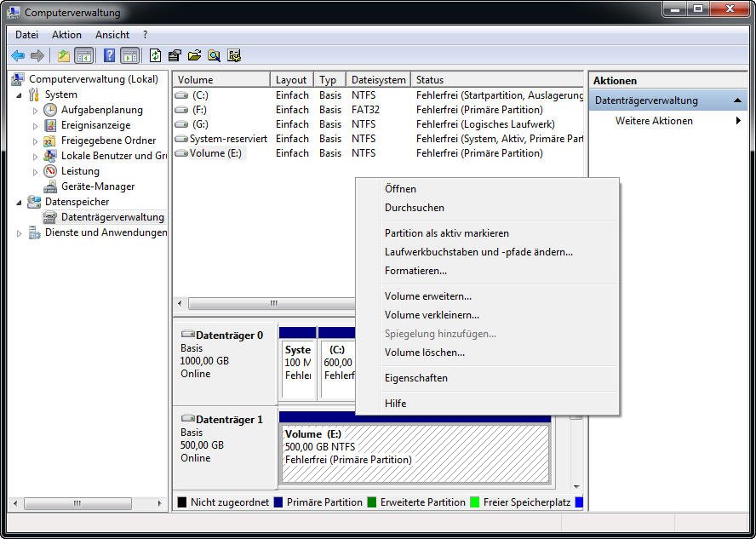This screenshot has width=756, height=539.
Task: Click the Freigegebene Ordner icon
Action: (50, 140)
